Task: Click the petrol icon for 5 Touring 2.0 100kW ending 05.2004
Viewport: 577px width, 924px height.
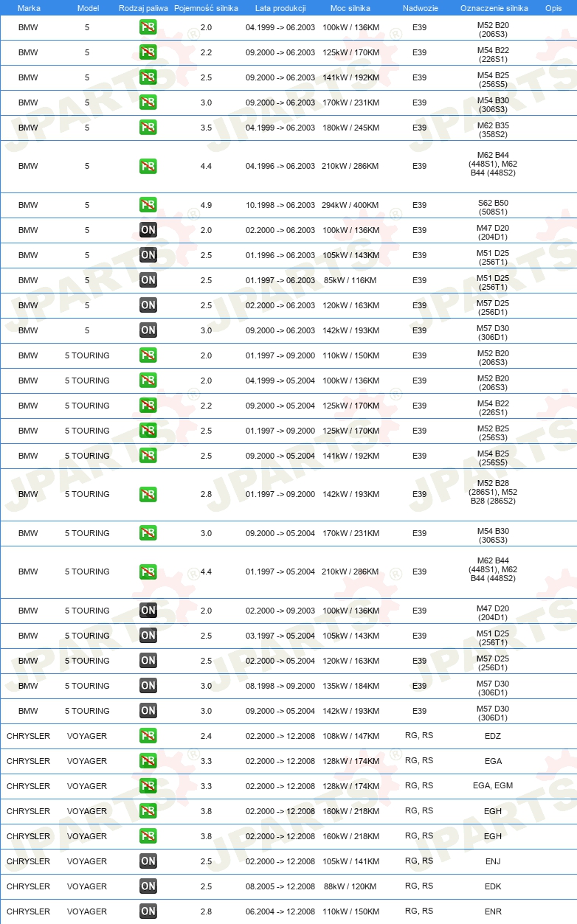Action: pyautogui.click(x=148, y=381)
